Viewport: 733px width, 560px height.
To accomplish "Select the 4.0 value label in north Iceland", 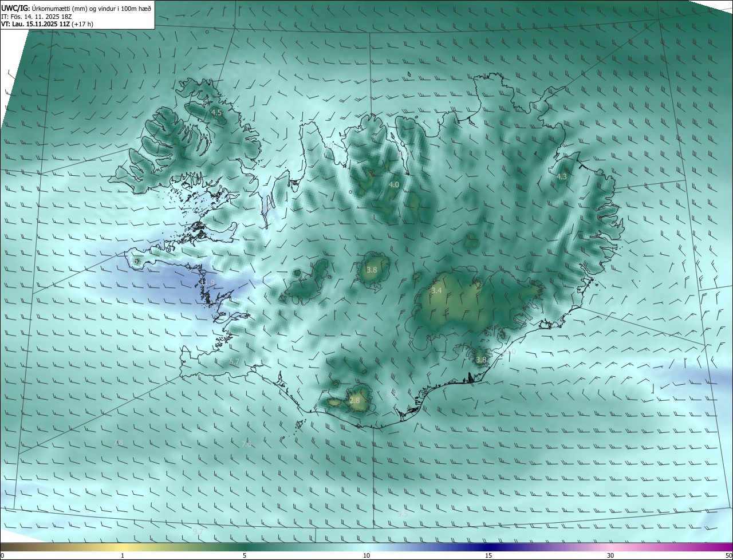I will pos(394,185).
